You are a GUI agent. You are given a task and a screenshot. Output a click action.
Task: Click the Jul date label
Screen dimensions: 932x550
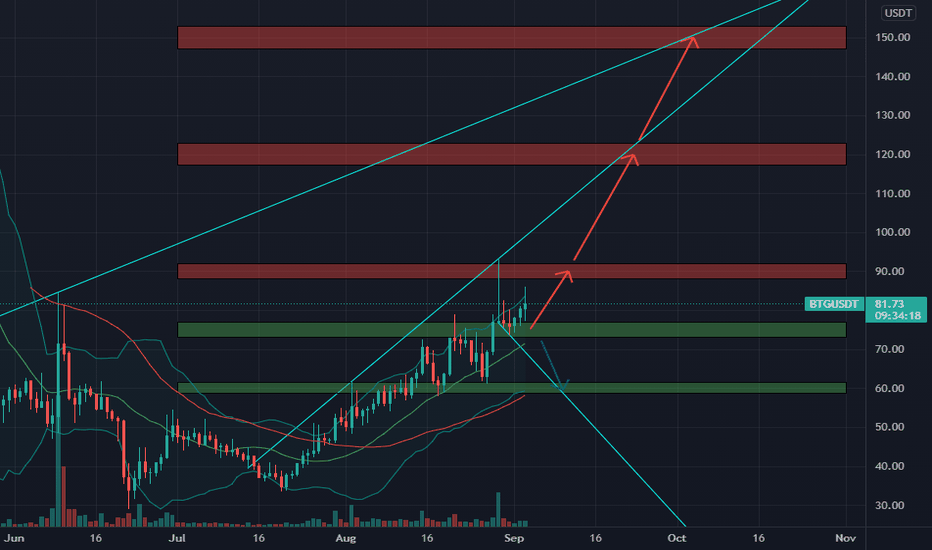click(x=177, y=538)
